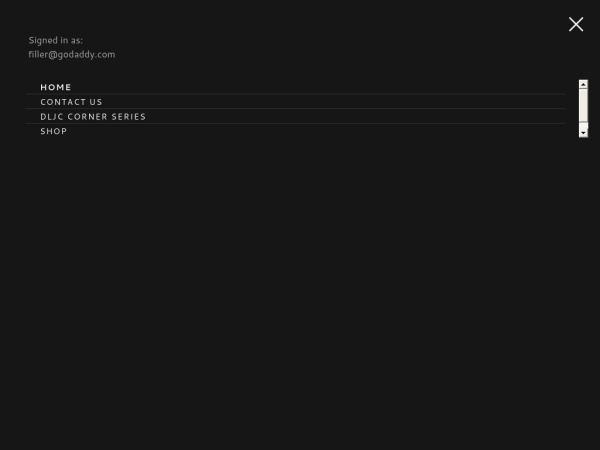Tap the small upward triangle on the scrollbar
The height and width of the screenshot is (450, 600).
pos(583,84)
